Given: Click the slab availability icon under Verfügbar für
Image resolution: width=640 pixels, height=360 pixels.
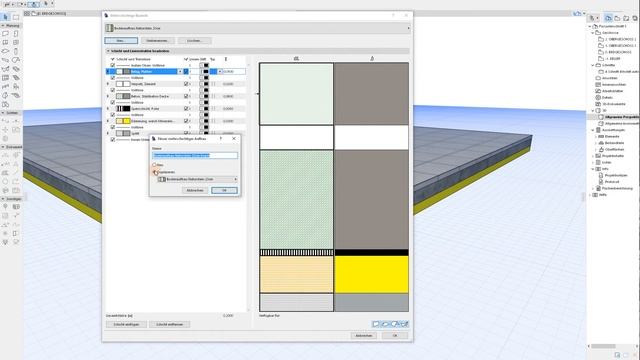Looking at the screenshot, I should (385, 324).
